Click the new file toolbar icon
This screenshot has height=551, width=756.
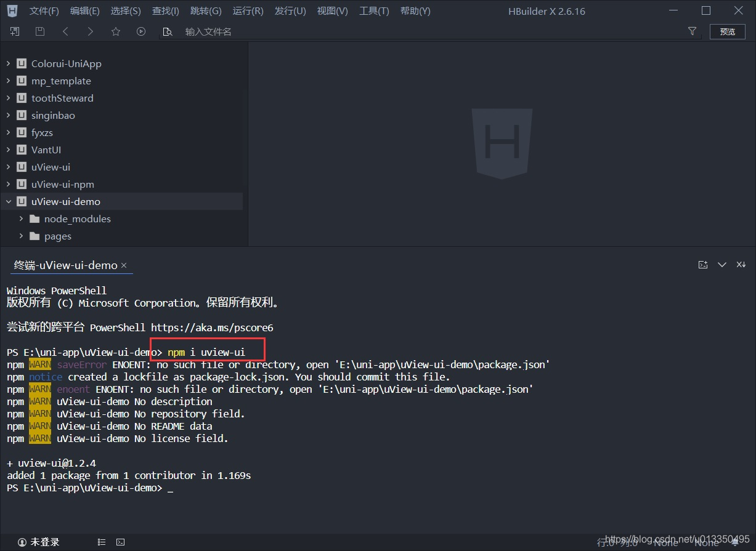(15, 31)
